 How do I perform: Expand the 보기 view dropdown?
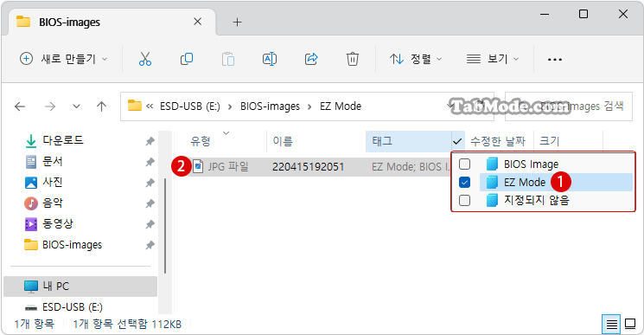493,59
